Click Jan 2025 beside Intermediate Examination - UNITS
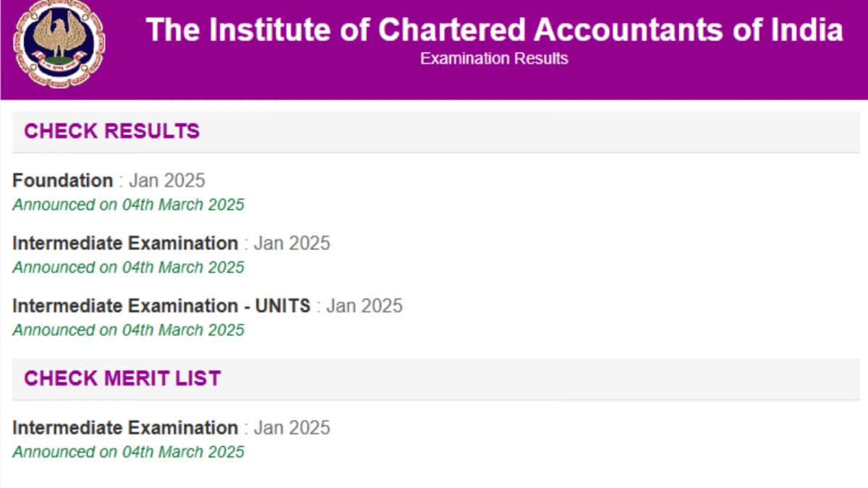 365,306
